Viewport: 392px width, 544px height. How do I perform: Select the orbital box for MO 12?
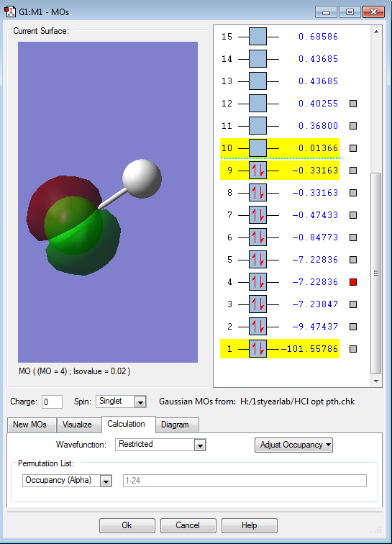(257, 104)
